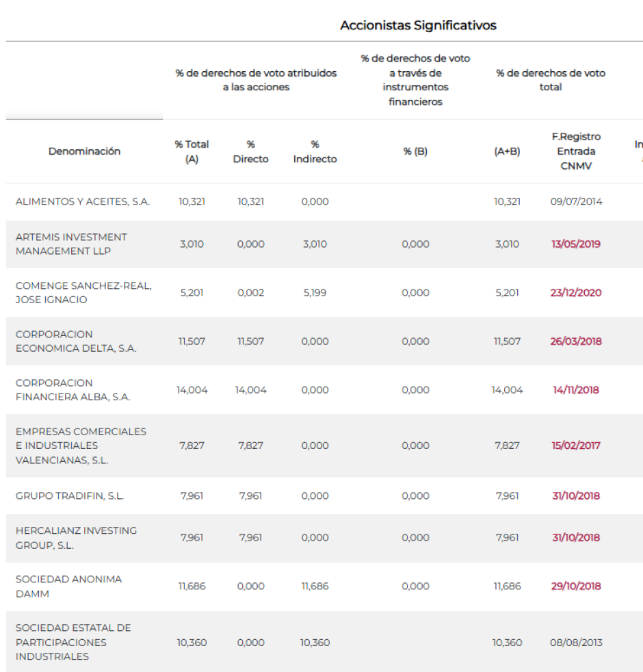Click the % Indirecto column header
The height and width of the screenshot is (672, 643).
[x=315, y=152]
